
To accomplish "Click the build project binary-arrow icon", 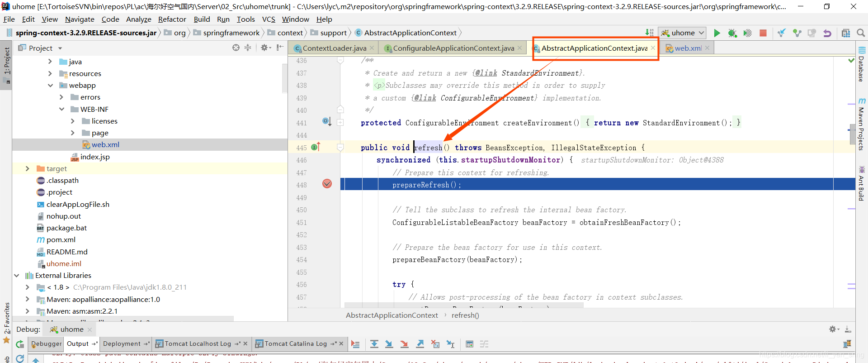I will click(x=650, y=33).
